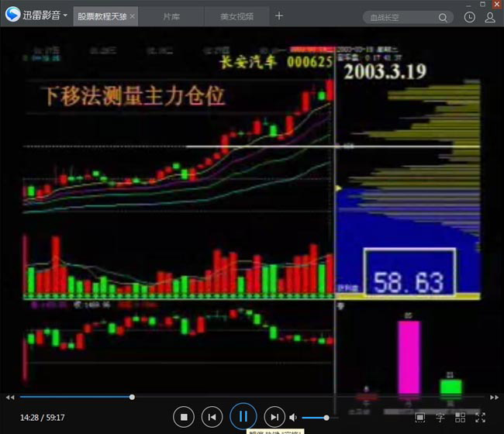Screen dimensions: 504x434
Task: Click the 14:28 / 59:17 time display
Action: [42, 417]
